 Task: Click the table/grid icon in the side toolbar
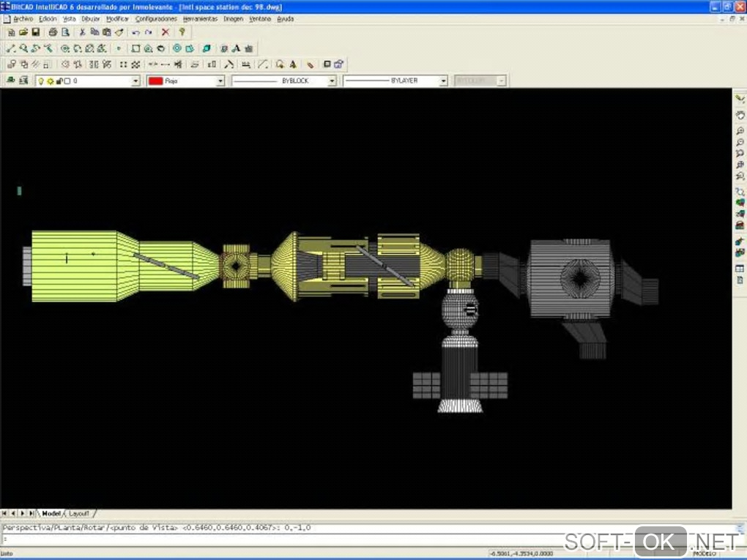point(740,269)
